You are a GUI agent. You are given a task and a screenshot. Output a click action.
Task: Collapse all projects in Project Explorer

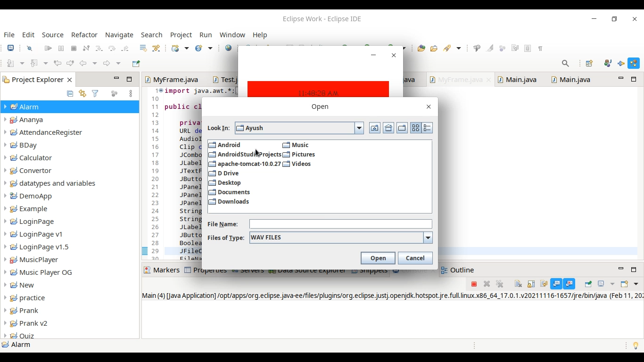pyautogui.click(x=70, y=93)
